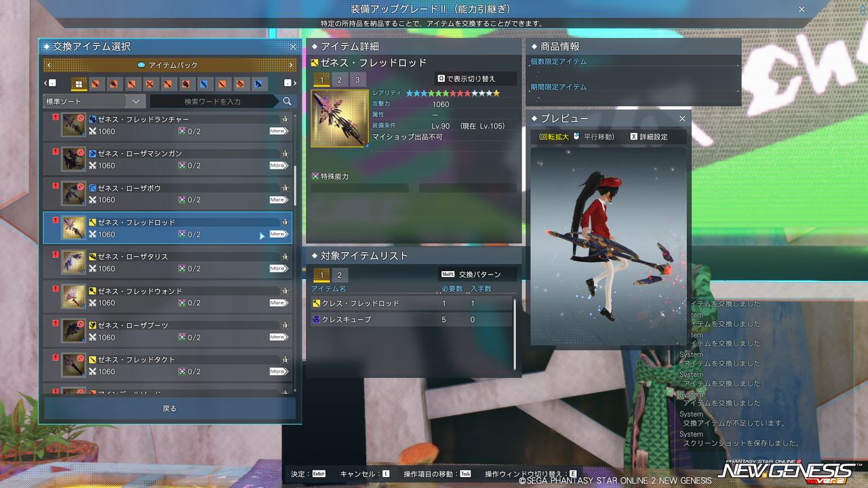This screenshot has width=868, height=488.
Task: Expand More details for ゼネス・ローザタリス
Action: click(278, 268)
